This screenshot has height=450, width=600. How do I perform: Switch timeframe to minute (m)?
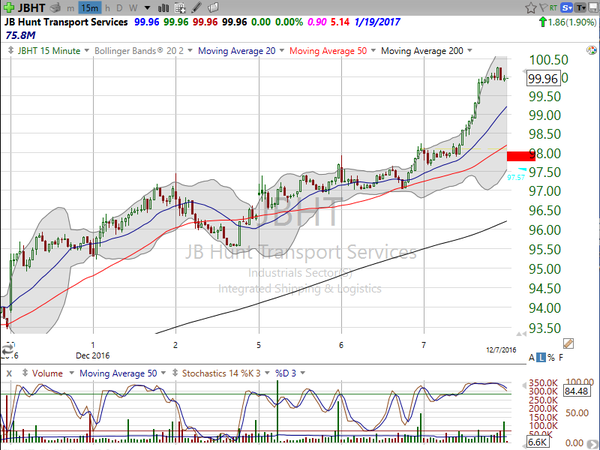pyautogui.click(x=70, y=8)
